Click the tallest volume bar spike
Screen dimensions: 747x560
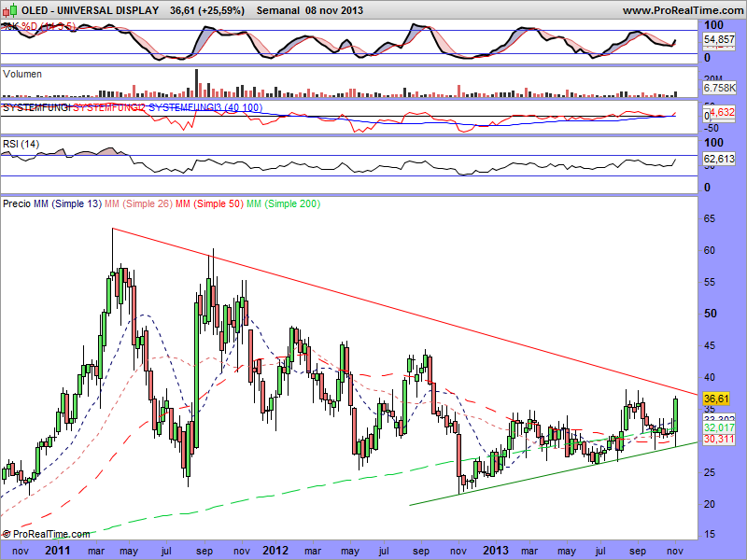tap(196, 83)
